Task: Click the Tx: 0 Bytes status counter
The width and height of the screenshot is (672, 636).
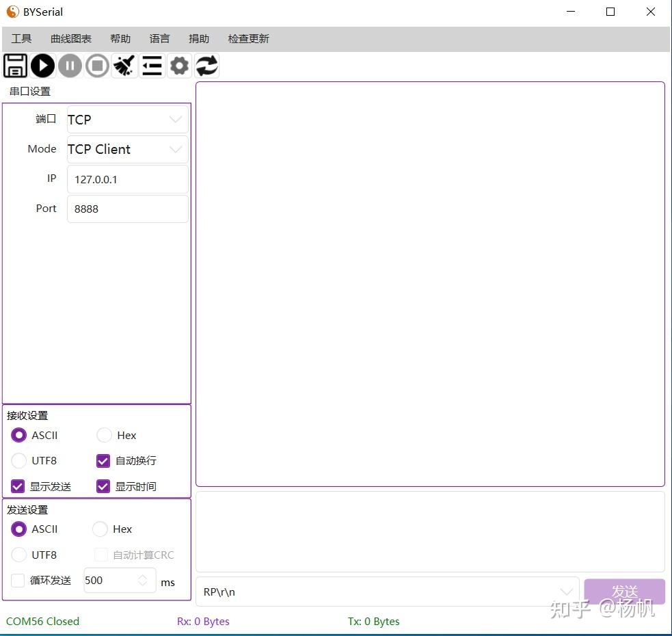Action: (374, 621)
